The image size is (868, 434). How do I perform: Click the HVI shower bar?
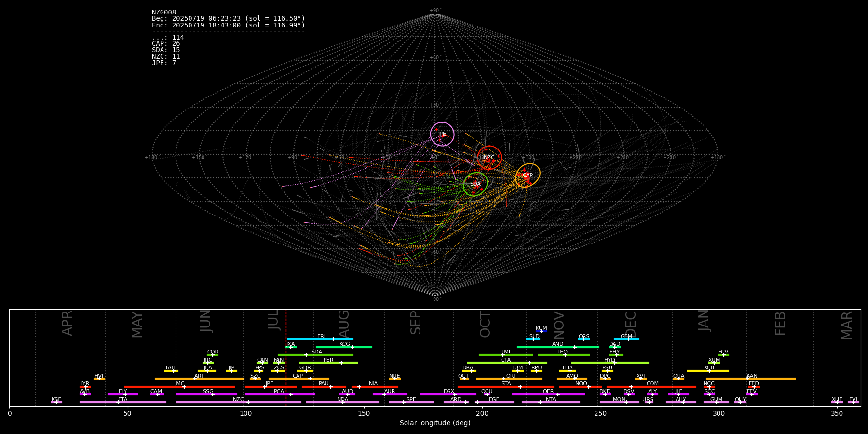point(99,379)
